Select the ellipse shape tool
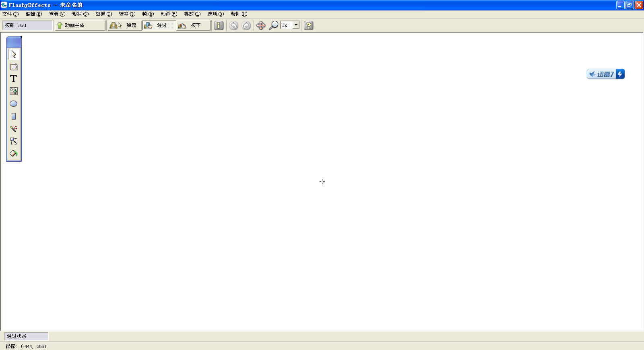 14,104
